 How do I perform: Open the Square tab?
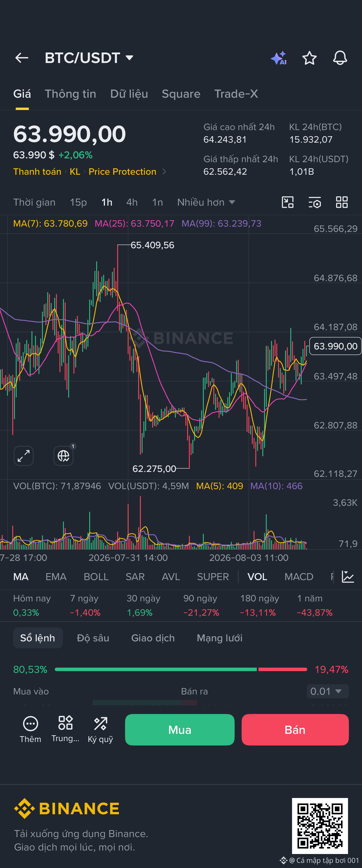pyautogui.click(x=181, y=94)
